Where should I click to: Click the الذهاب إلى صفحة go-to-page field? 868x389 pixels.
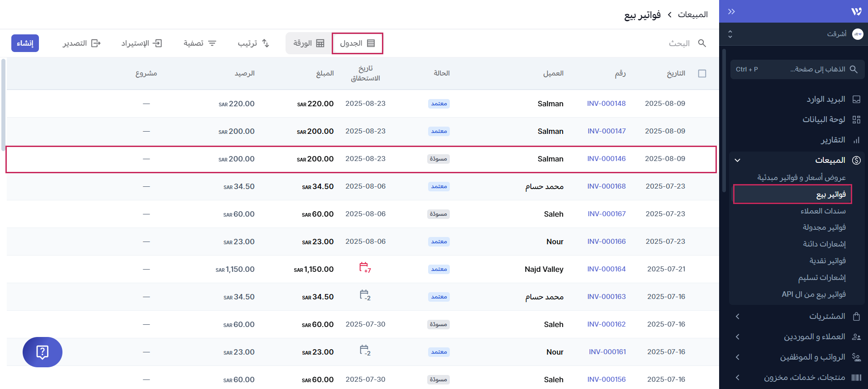click(x=797, y=69)
